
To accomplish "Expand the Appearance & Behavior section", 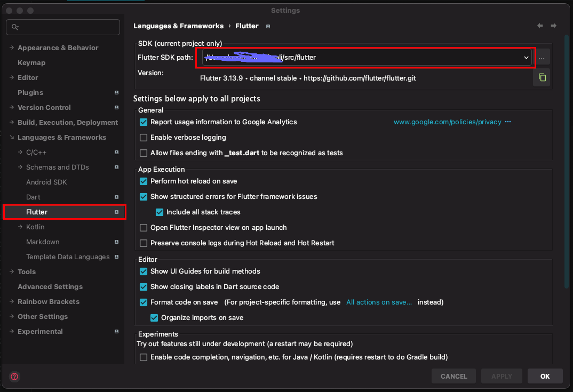I will click(12, 48).
